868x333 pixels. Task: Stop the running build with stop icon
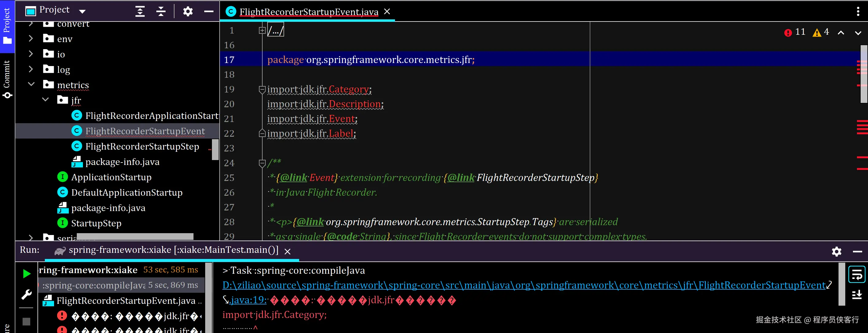click(x=27, y=321)
